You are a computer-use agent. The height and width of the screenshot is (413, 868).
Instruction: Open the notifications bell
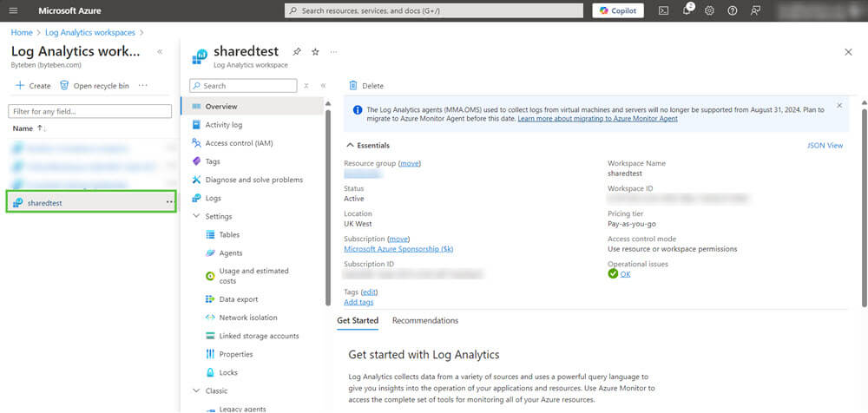point(687,10)
